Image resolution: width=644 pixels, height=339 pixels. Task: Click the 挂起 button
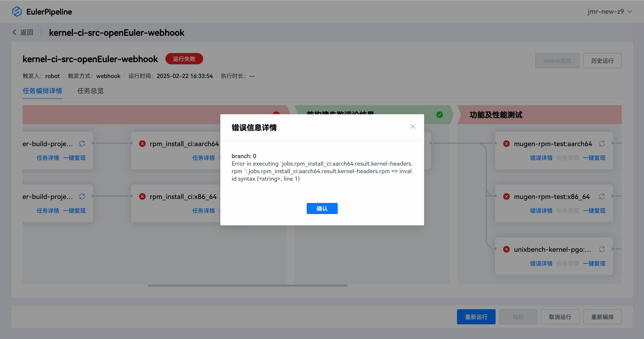point(518,317)
